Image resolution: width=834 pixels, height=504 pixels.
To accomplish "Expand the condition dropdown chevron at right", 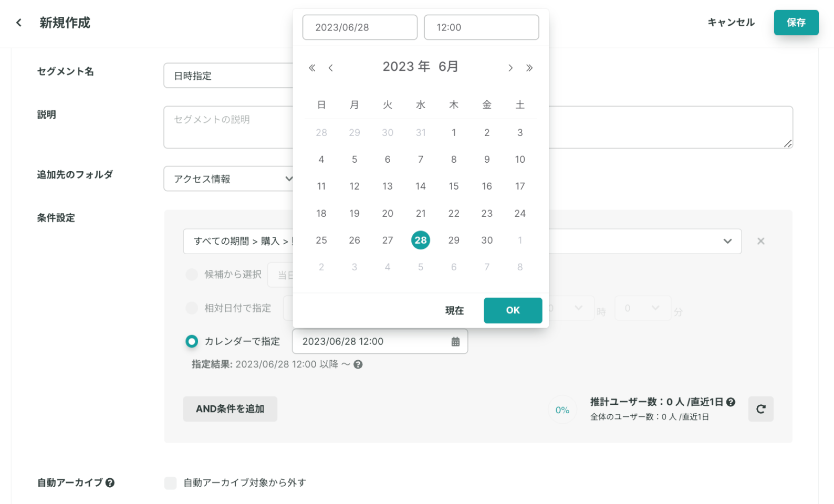I will point(727,241).
